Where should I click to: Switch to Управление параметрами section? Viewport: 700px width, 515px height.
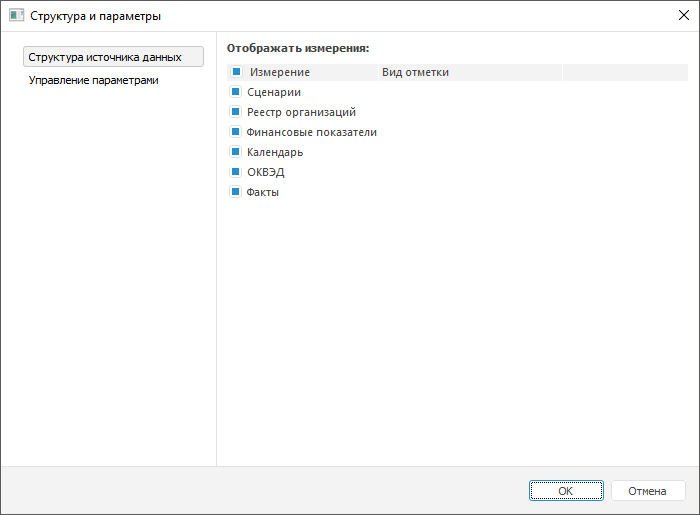click(94, 80)
